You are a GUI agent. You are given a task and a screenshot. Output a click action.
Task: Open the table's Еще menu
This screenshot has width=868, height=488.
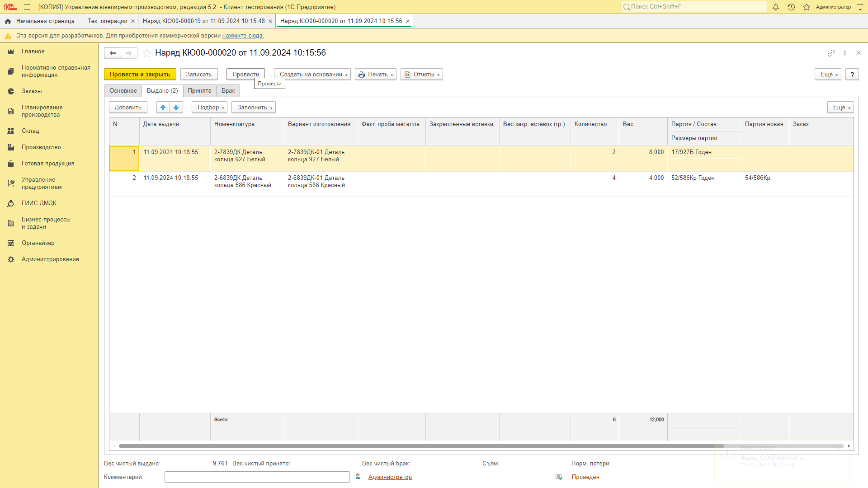(x=840, y=108)
